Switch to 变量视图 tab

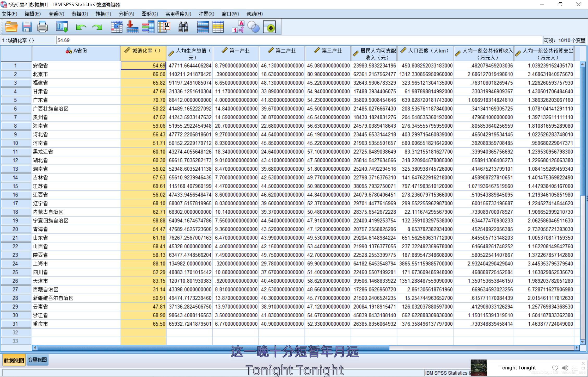[37, 360]
